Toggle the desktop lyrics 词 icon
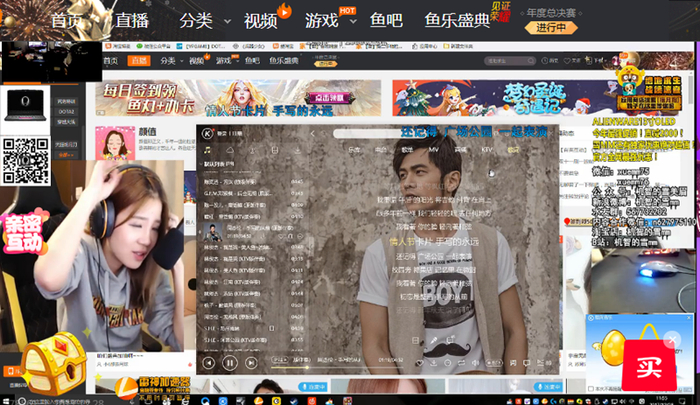Screen dimensions: 700x405 pyautogui.click(x=513, y=363)
